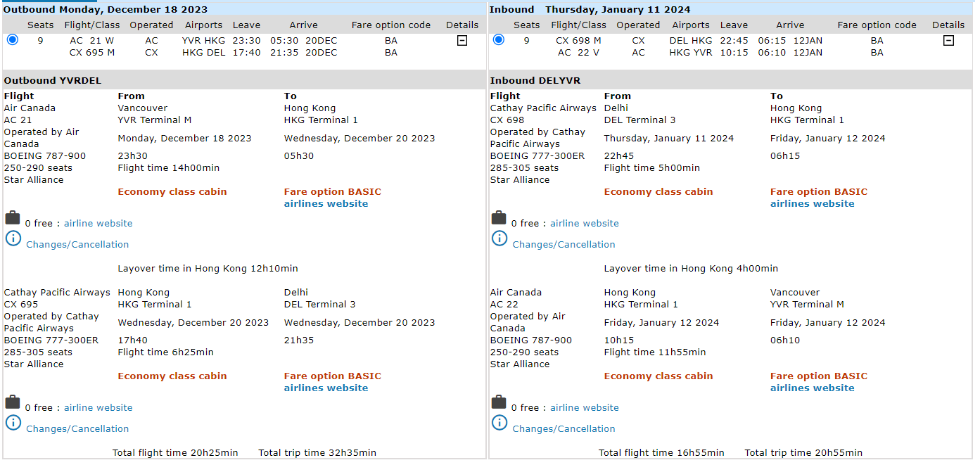Open Changes/Cancellation for inbound AC 22
This screenshot has height=465, width=980.
tap(564, 428)
